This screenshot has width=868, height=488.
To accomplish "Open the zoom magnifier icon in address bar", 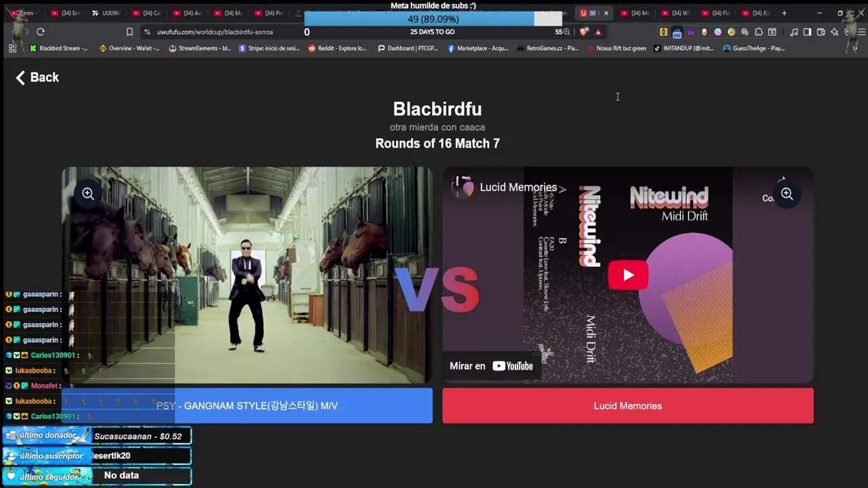I will (567, 32).
